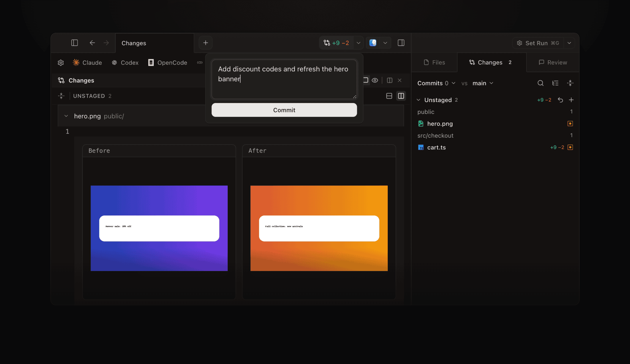630x364 pixels.
Task: Open the Set Run dropdown arrow
Action: click(x=569, y=43)
